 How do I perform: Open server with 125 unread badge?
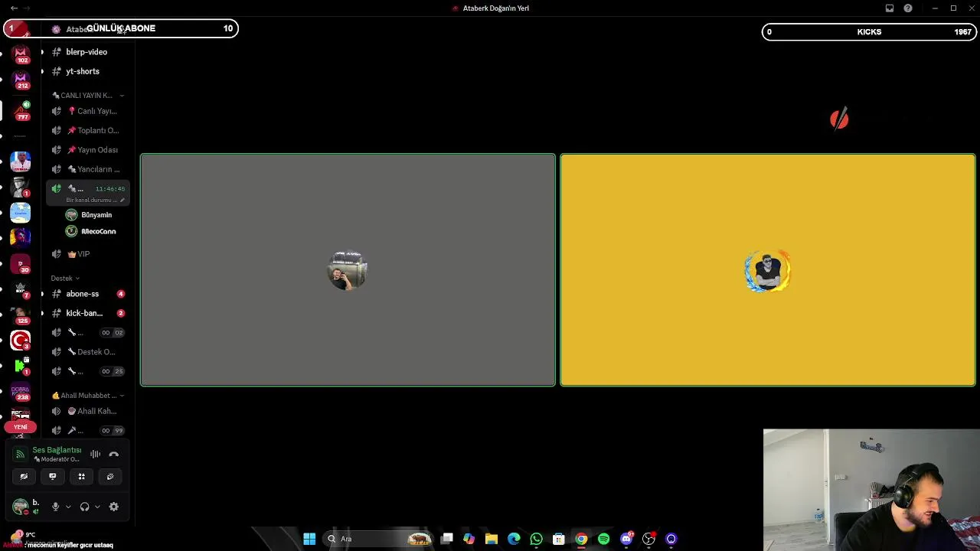pos(21,315)
